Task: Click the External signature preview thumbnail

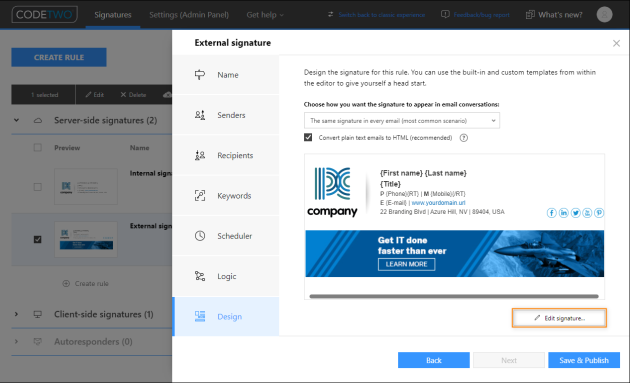Action: click(x=86, y=239)
